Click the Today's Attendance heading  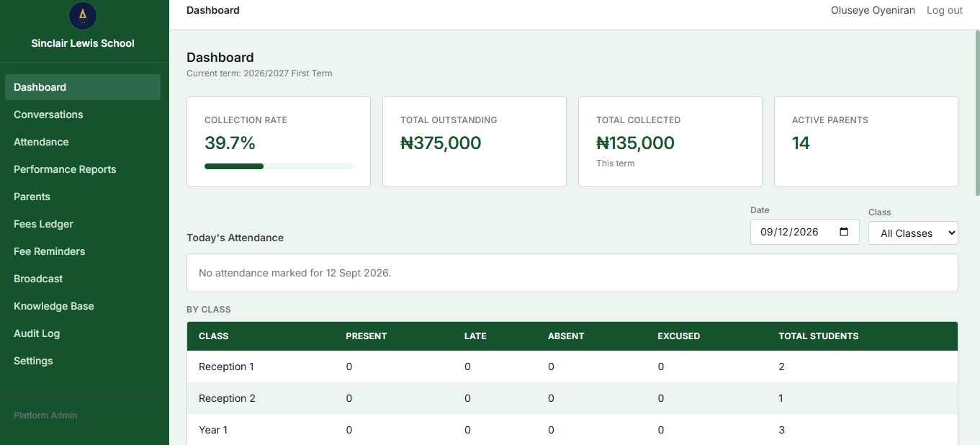(x=235, y=238)
